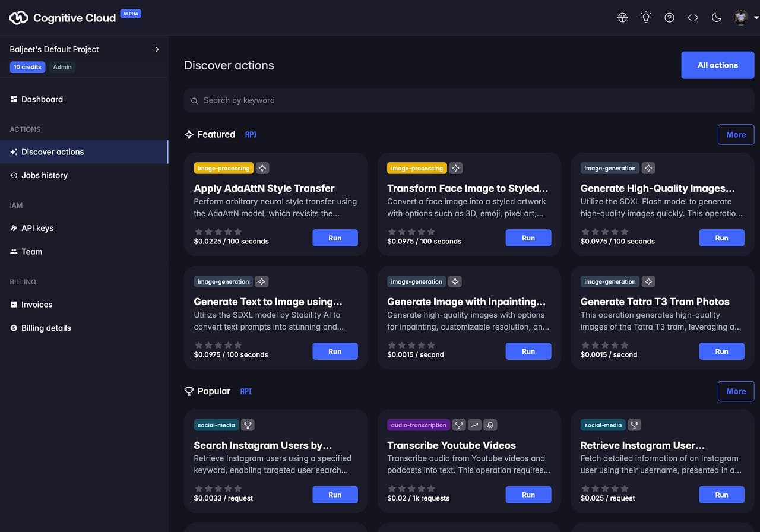Open the All actions dropdown

[x=717, y=65]
